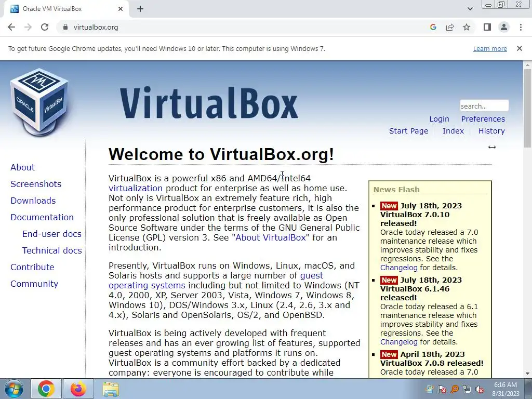
Task: Click the network tray icon
Action: [x=467, y=389]
